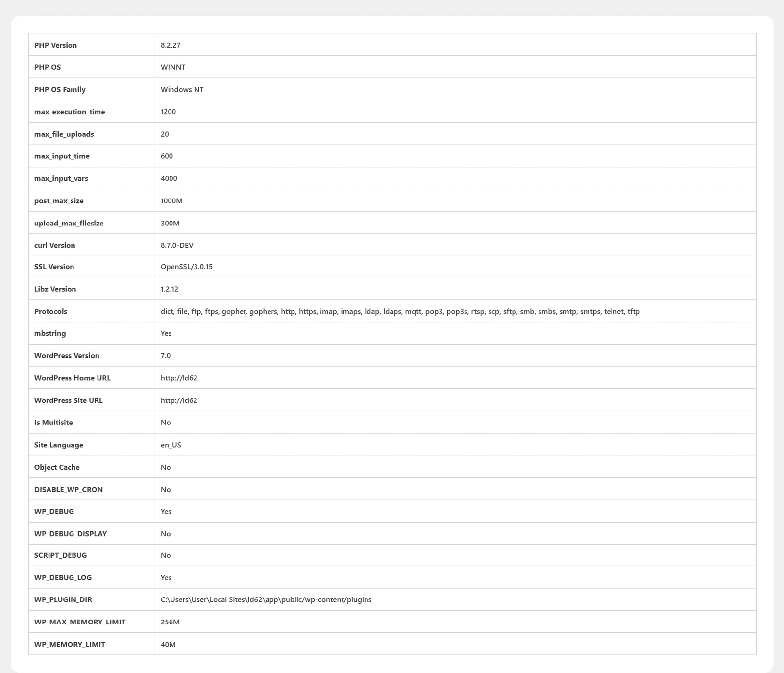Click the PHP Version value 8.2.27
784x673 pixels.
(x=171, y=45)
